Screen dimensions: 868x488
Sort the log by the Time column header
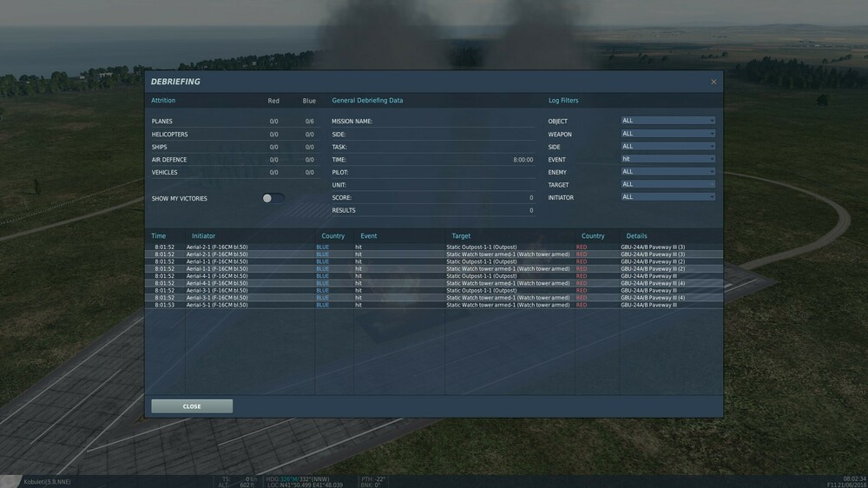click(158, 236)
